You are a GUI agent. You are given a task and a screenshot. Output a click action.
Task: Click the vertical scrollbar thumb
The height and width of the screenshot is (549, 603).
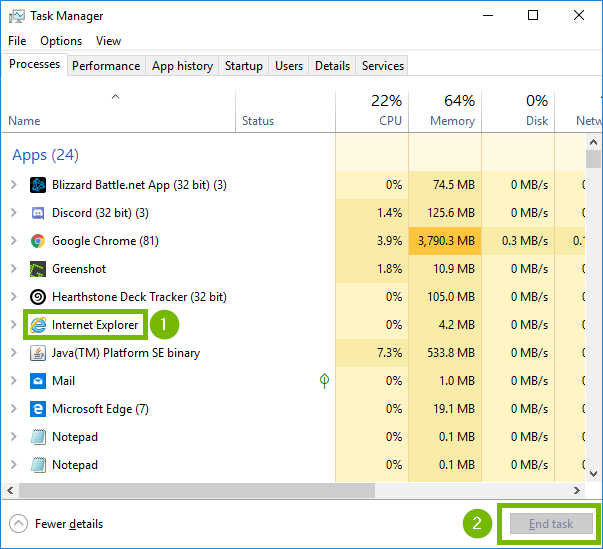[593, 159]
